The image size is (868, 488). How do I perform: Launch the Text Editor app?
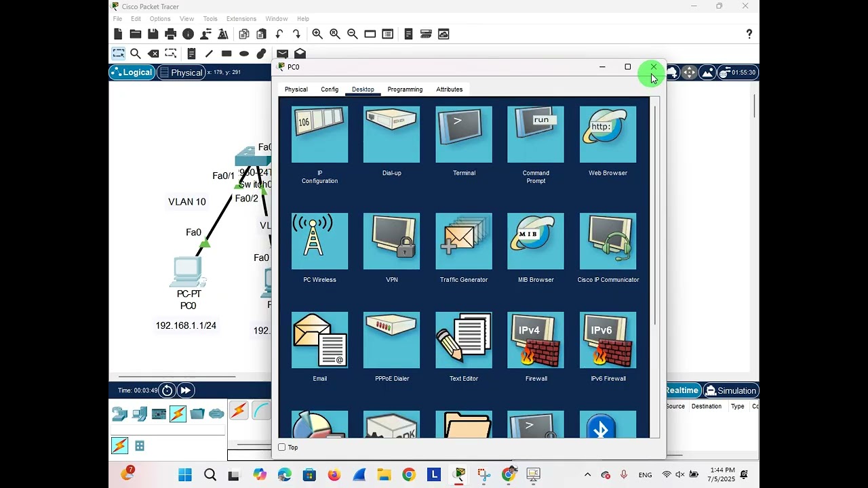[464, 340]
